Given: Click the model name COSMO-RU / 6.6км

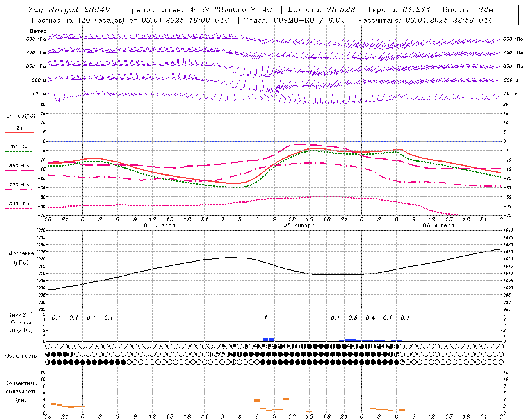Looking at the screenshot, I should coord(310,20).
